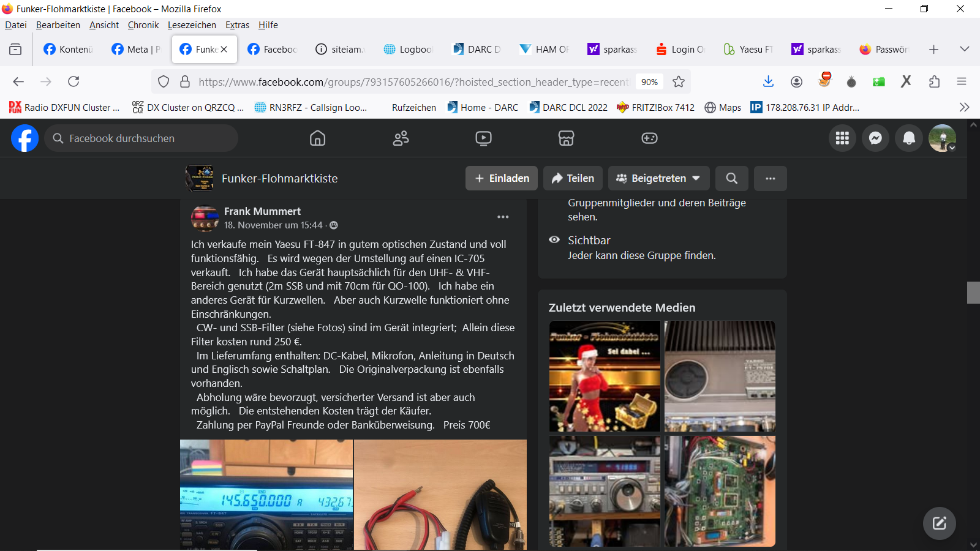This screenshot has height=551, width=980.
Task: Open circuit board thumbnail in recent media
Action: [x=720, y=491]
